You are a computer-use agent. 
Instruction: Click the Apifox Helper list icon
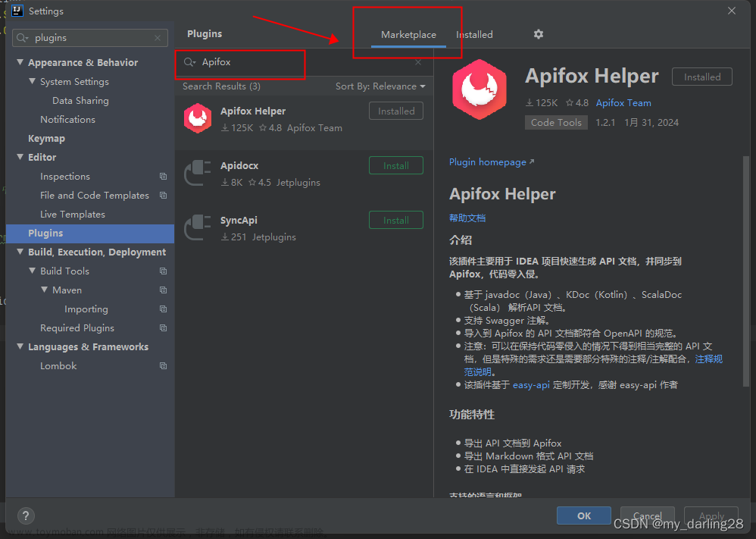click(x=198, y=118)
